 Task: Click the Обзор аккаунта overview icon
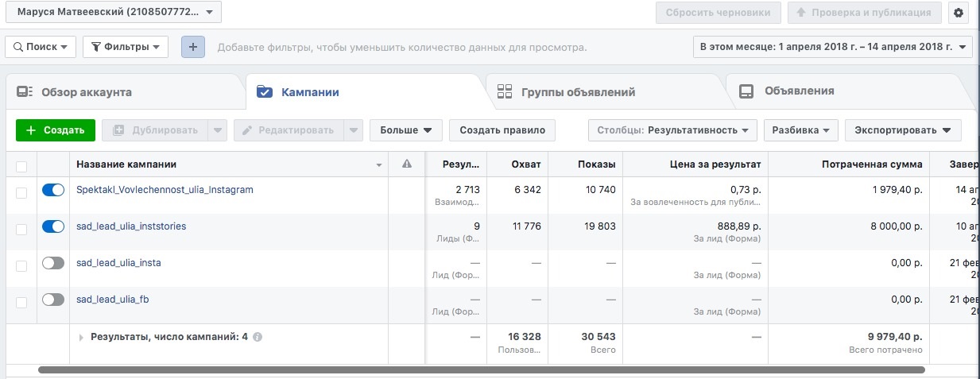(x=25, y=92)
